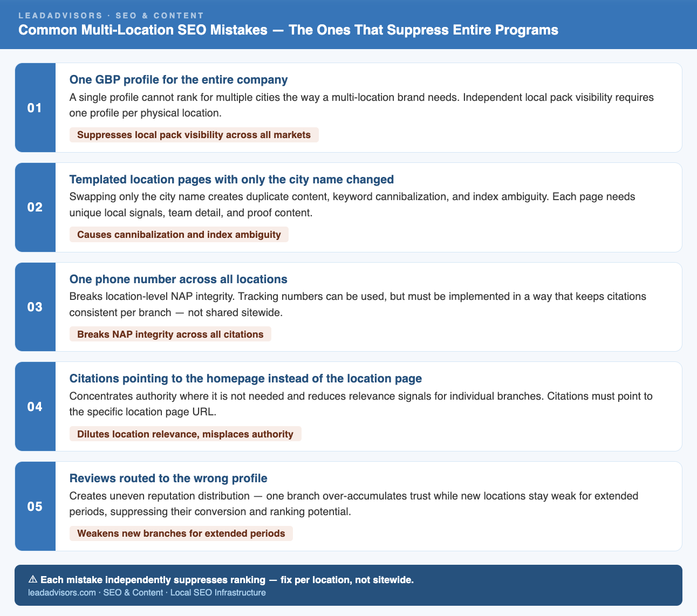This screenshot has width=697, height=616.
Task: Click the warning triangle icon in footer
Action: coord(33,580)
